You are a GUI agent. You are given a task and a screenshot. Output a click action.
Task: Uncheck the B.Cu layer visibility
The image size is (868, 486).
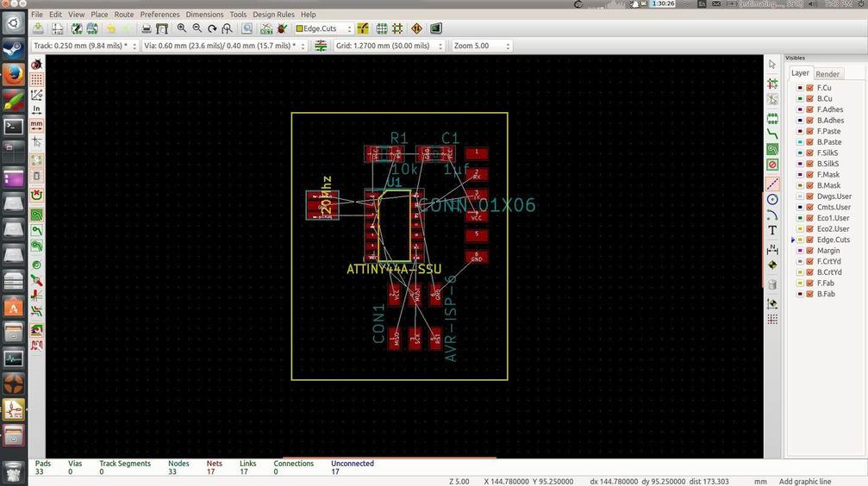810,98
